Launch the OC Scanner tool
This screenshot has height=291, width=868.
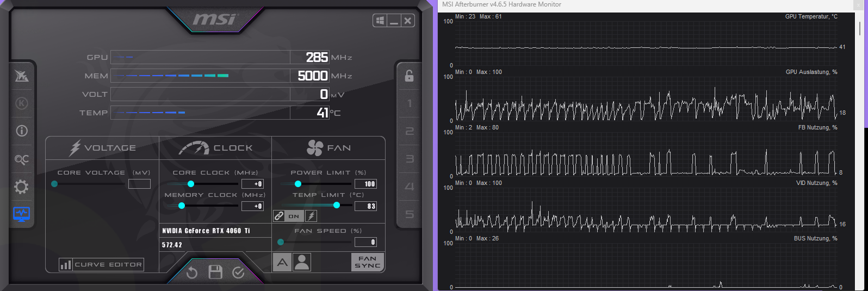22,159
